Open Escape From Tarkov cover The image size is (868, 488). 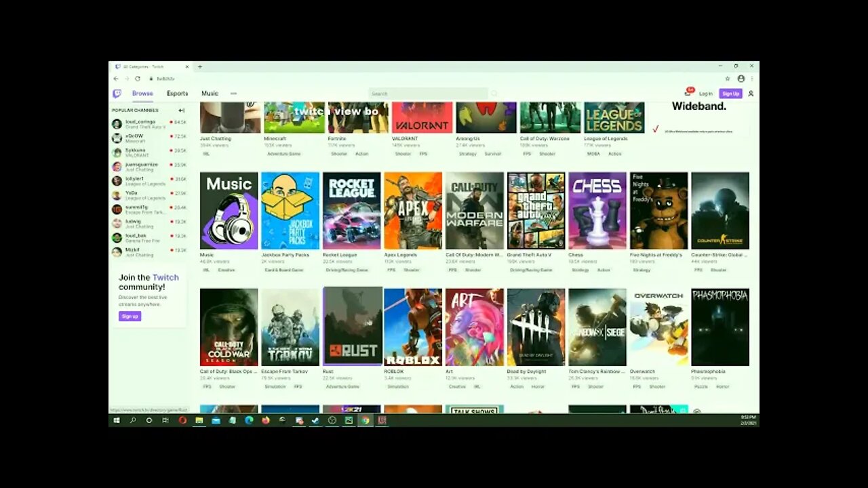pos(290,327)
